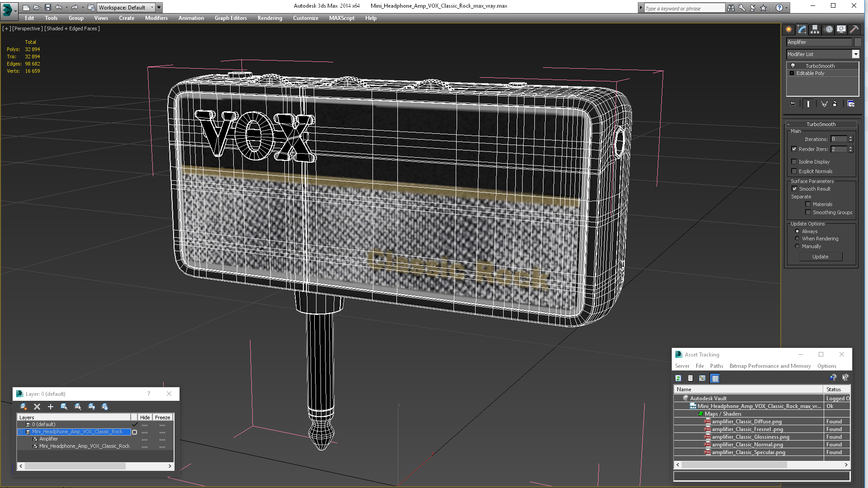Click Shaded + Edged Faces viewport label
Viewport: 868px width, 488px height.
tap(72, 28)
